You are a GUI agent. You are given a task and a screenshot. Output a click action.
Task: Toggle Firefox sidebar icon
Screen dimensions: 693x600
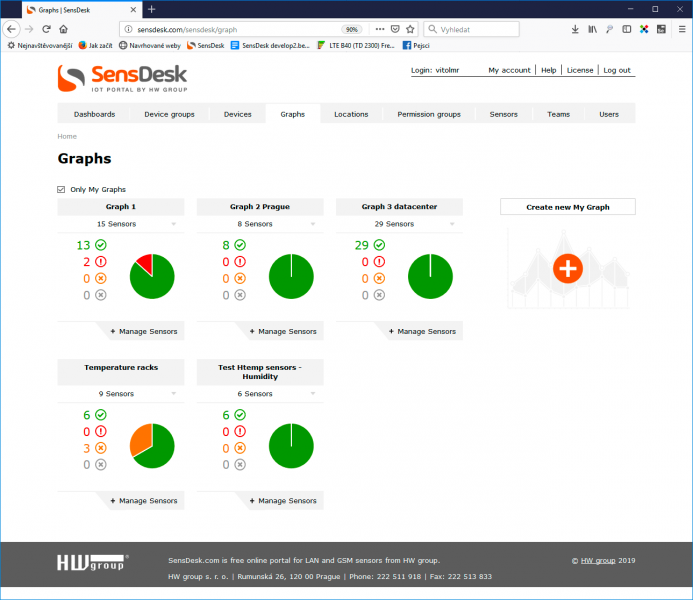[627, 29]
